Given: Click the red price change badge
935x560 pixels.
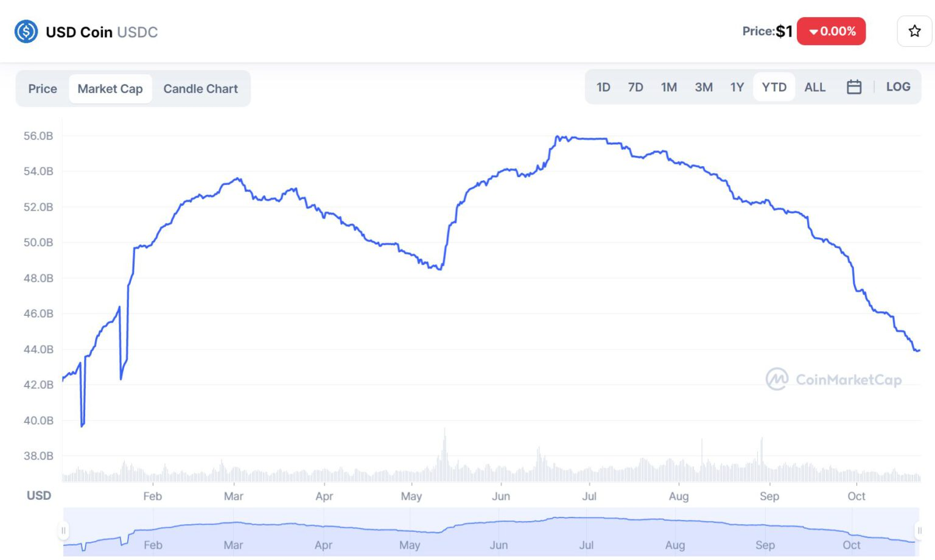Looking at the screenshot, I should coord(831,31).
